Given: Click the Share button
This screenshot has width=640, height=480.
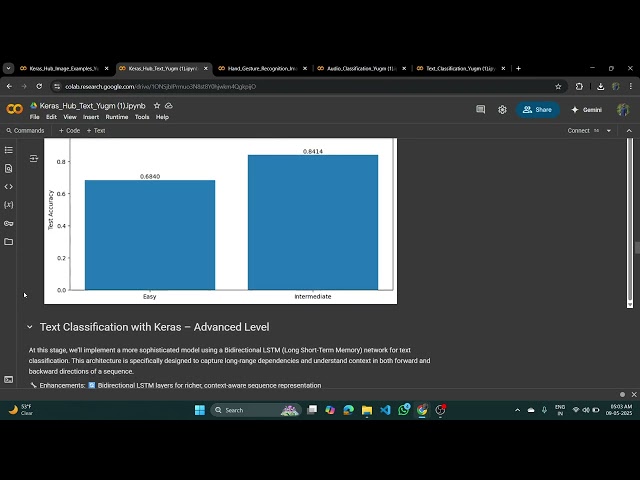Looking at the screenshot, I should 537,109.
